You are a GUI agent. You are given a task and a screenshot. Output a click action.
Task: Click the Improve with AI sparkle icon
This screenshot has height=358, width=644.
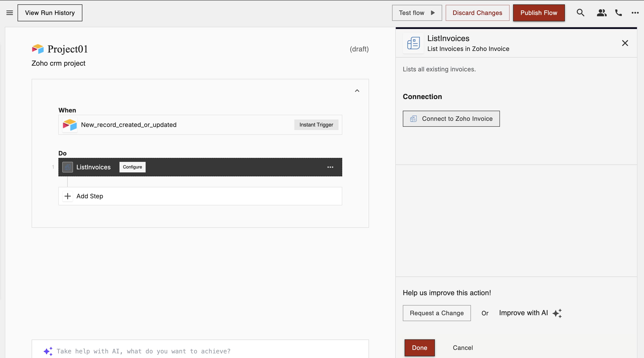[557, 313]
